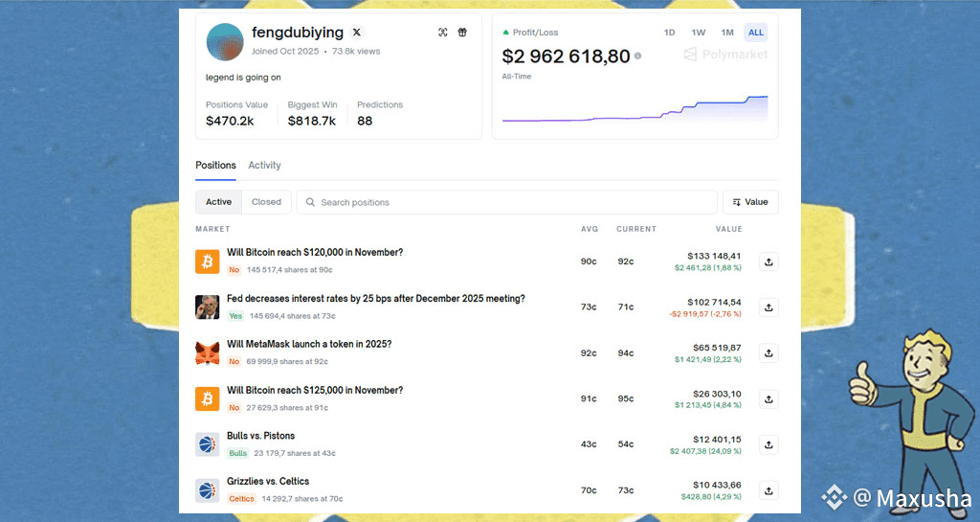The image size is (980, 522).
Task: Click the $818.7k Biggest Win value
Action: pos(312,121)
